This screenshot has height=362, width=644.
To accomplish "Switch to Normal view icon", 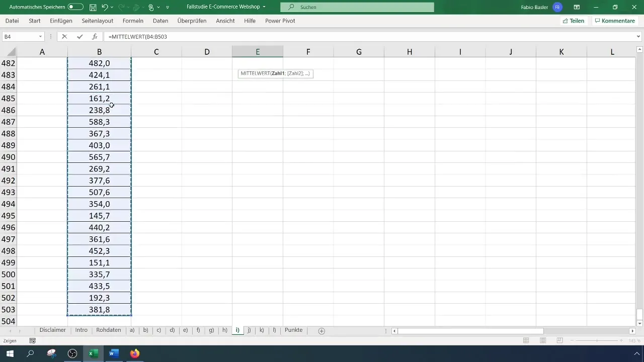I will pyautogui.click(x=526, y=341).
